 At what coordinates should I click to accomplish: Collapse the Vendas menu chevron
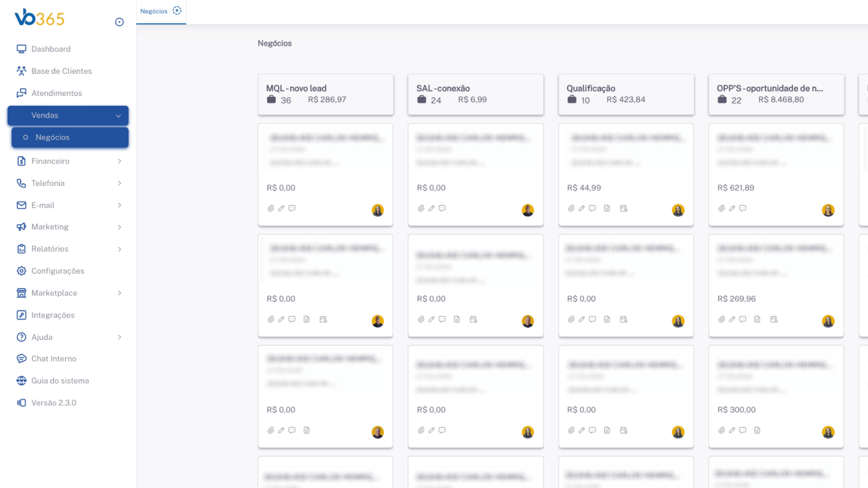point(118,116)
